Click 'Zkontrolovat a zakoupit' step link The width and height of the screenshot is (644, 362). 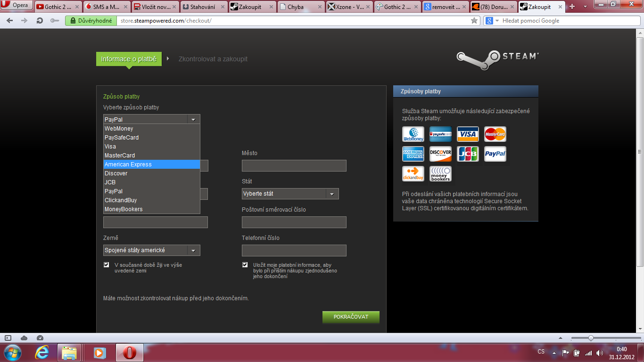[213, 59]
